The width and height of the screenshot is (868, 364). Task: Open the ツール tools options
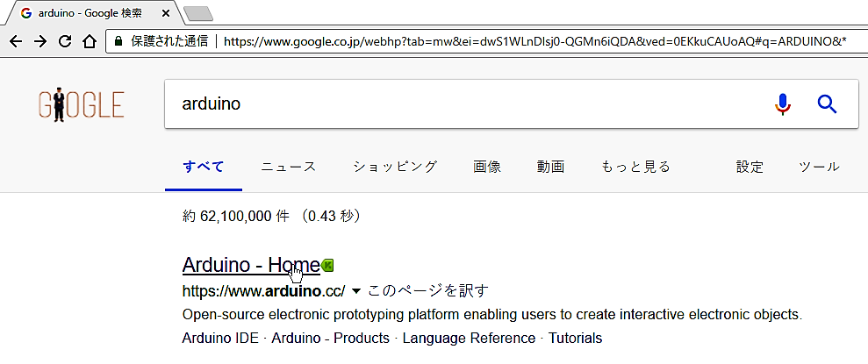819,167
